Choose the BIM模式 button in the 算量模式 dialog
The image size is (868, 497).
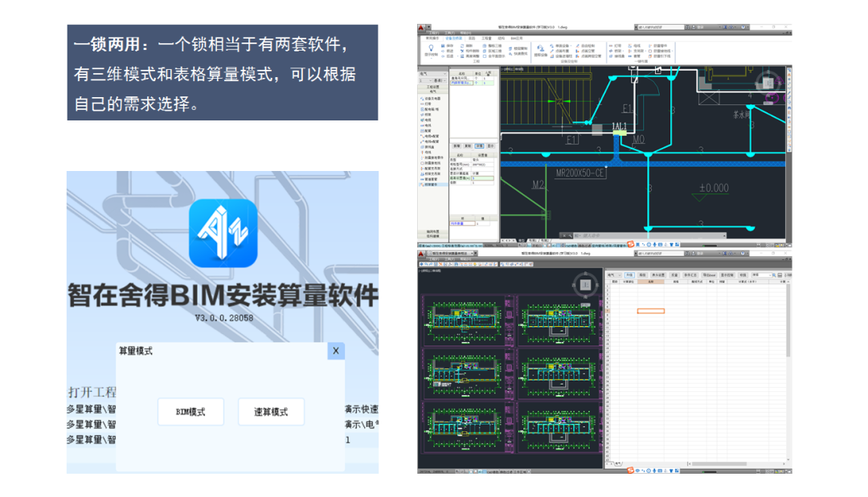(x=190, y=412)
